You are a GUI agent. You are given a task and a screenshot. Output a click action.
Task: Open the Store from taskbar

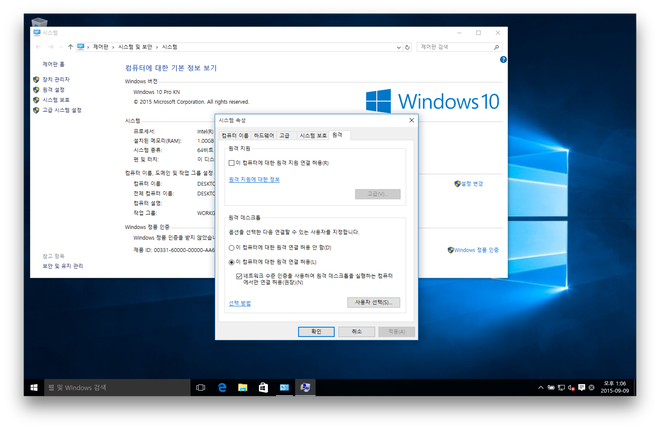point(263,388)
